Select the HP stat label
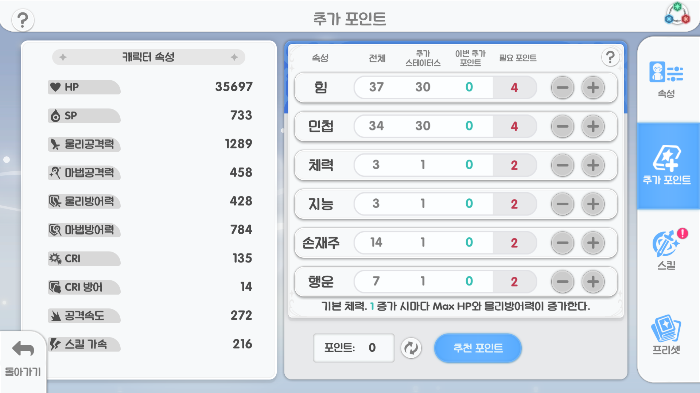Viewport: 700px width, 393px height. click(84, 87)
